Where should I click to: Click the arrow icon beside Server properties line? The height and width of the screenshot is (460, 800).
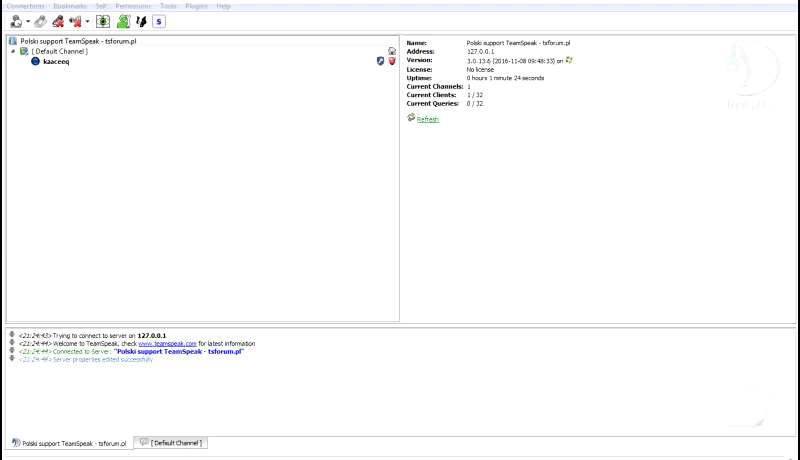click(x=12, y=359)
